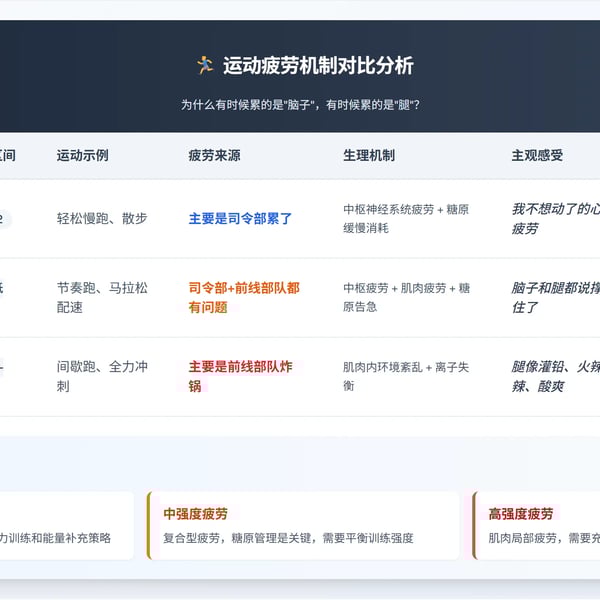Viewport: 600px width, 600px height.
Task: Click the cell 中枢疲劳 + 肌肉疲劳 + 糖原告急
Action: click(406, 297)
